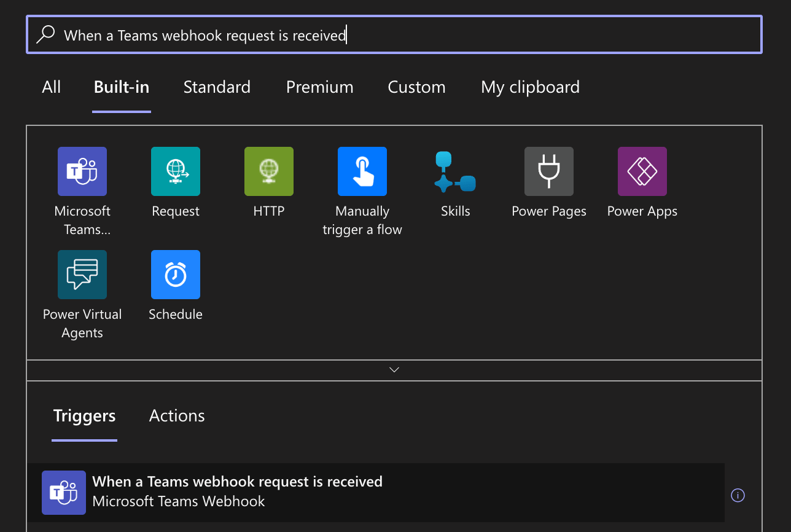Open the Schedule connector icon
The height and width of the screenshot is (532, 791).
175,275
